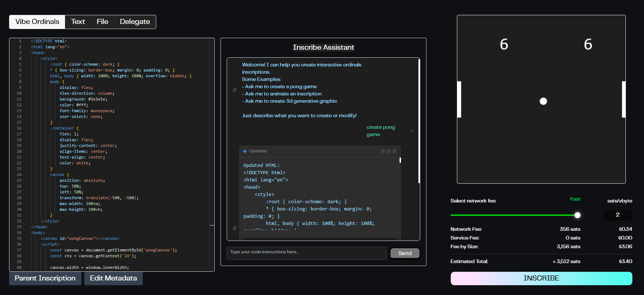The width and height of the screenshot is (644, 295).
Task: Focus the sats/vbyte value field
Action: tap(617, 215)
